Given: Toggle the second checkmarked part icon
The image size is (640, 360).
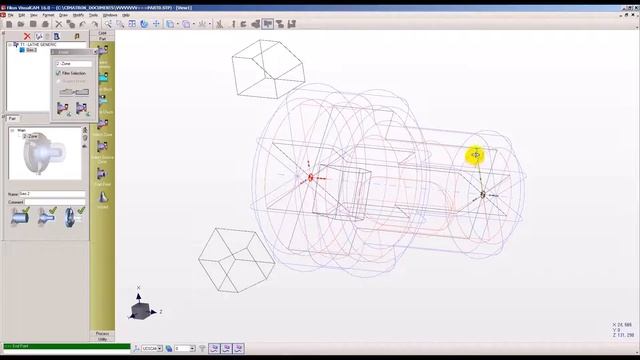Looking at the screenshot, I should [47, 217].
